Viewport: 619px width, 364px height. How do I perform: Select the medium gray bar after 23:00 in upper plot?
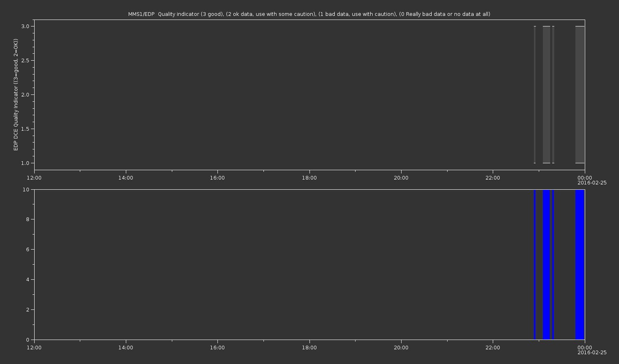click(547, 94)
